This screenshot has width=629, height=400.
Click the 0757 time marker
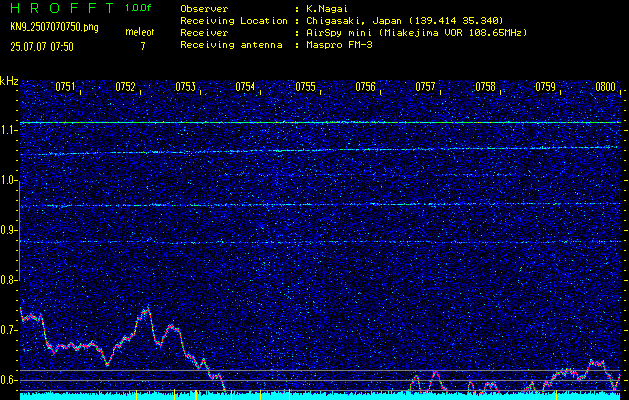(x=425, y=87)
